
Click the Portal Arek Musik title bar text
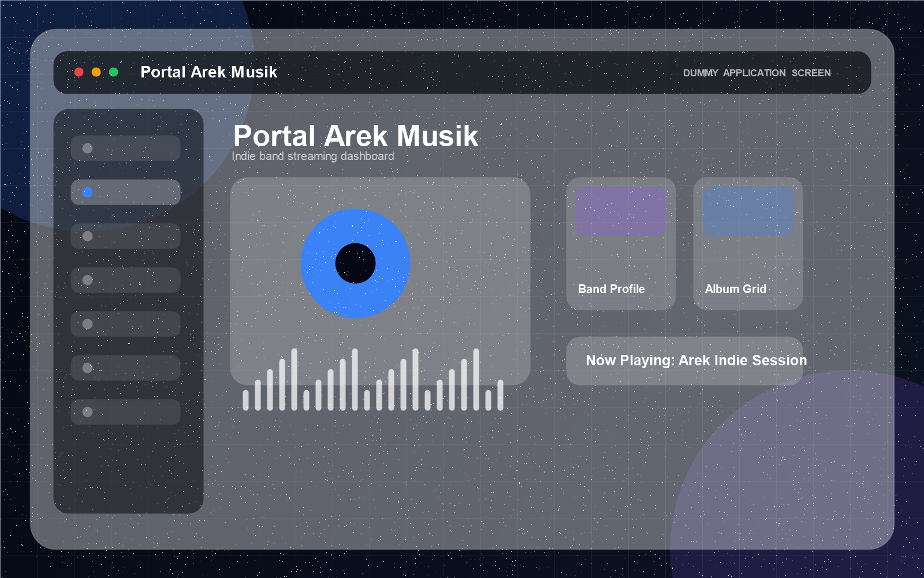[209, 72]
